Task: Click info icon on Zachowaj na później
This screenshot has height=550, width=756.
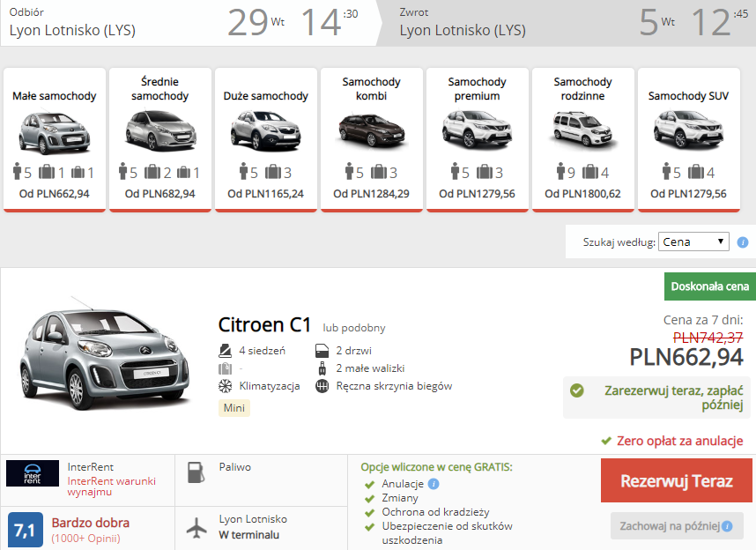Action: coord(727,526)
